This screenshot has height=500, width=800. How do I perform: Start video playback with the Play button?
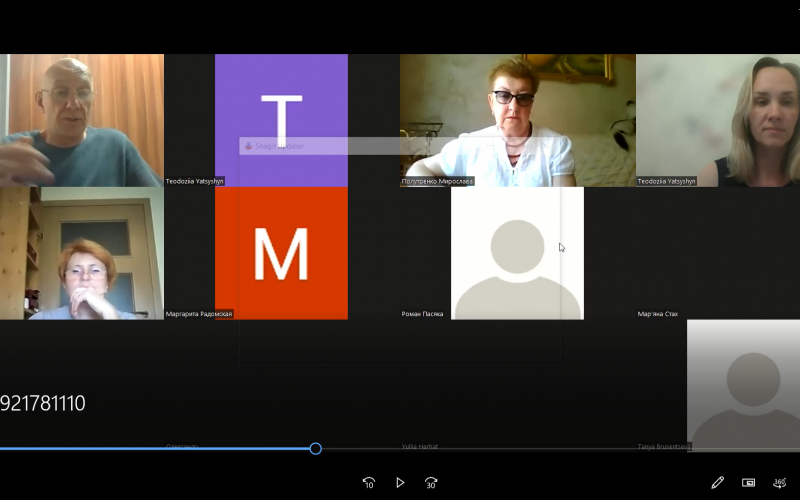pos(400,482)
